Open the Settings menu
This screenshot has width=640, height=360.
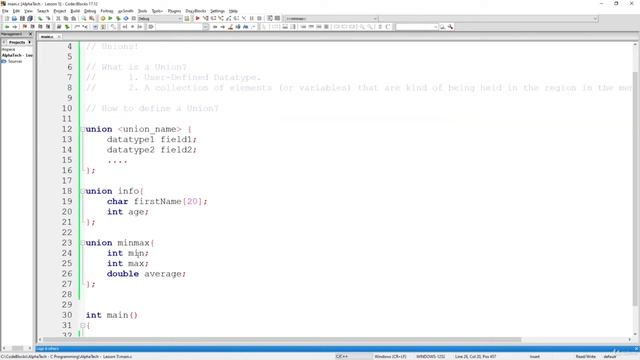[217, 11]
